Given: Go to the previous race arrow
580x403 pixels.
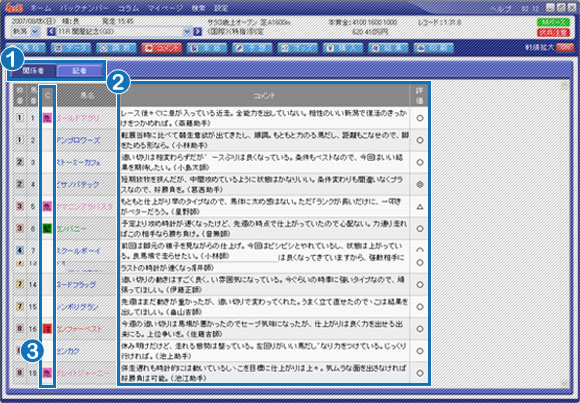Looking at the screenshot, I should pyautogui.click(x=52, y=31).
